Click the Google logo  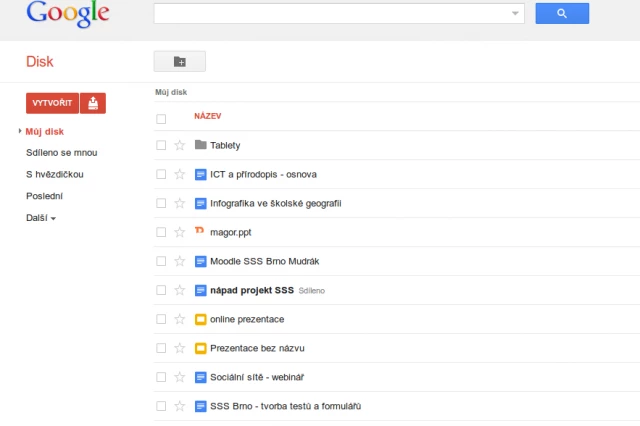68,14
